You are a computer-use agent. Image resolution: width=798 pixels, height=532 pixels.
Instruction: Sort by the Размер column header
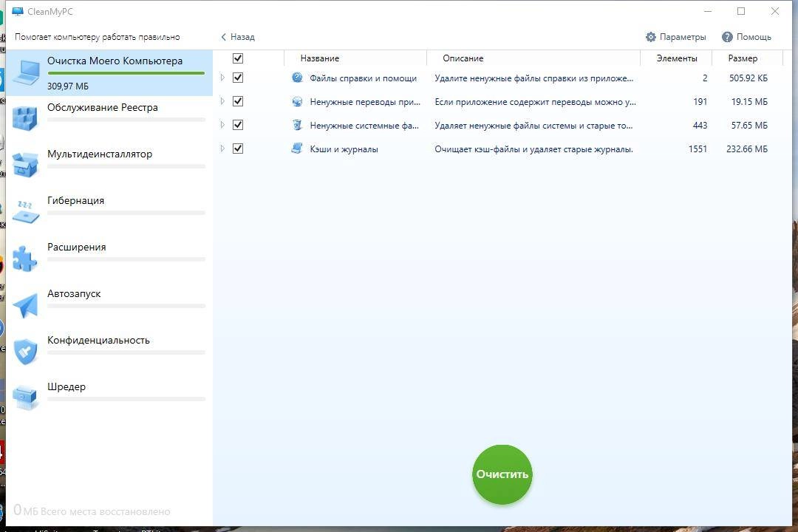(x=747, y=58)
